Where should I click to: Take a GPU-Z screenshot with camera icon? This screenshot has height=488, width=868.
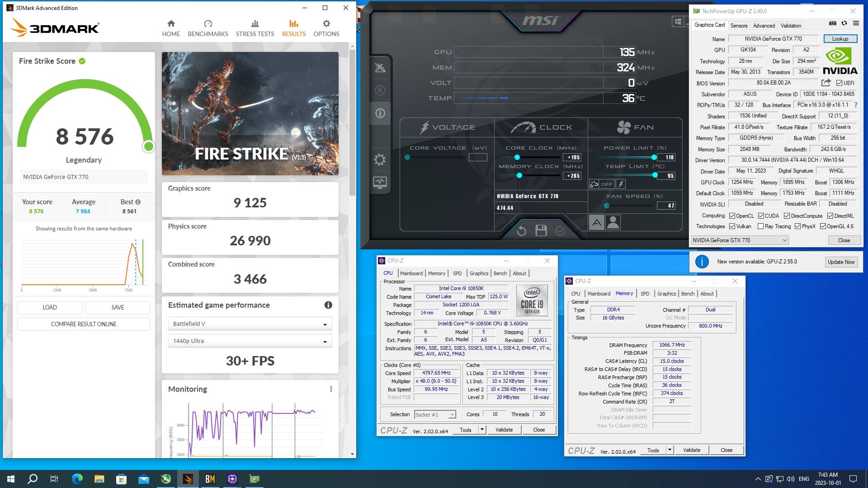coord(833,23)
